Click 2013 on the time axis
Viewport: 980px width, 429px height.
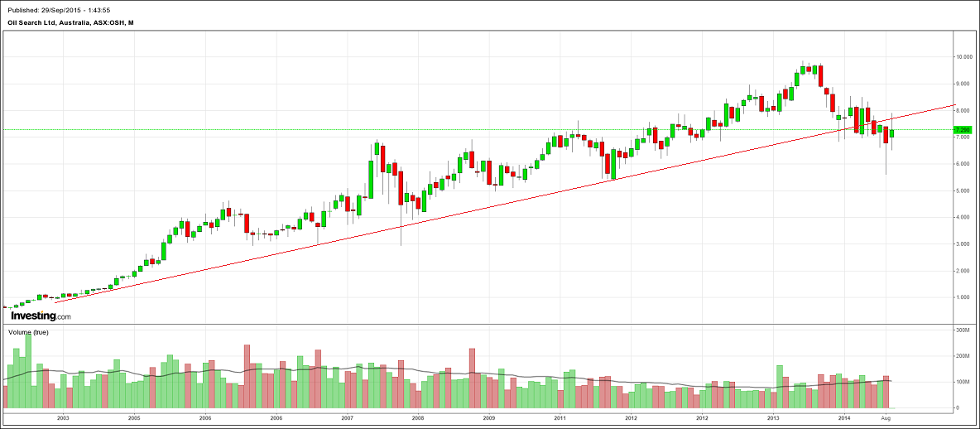772,420
